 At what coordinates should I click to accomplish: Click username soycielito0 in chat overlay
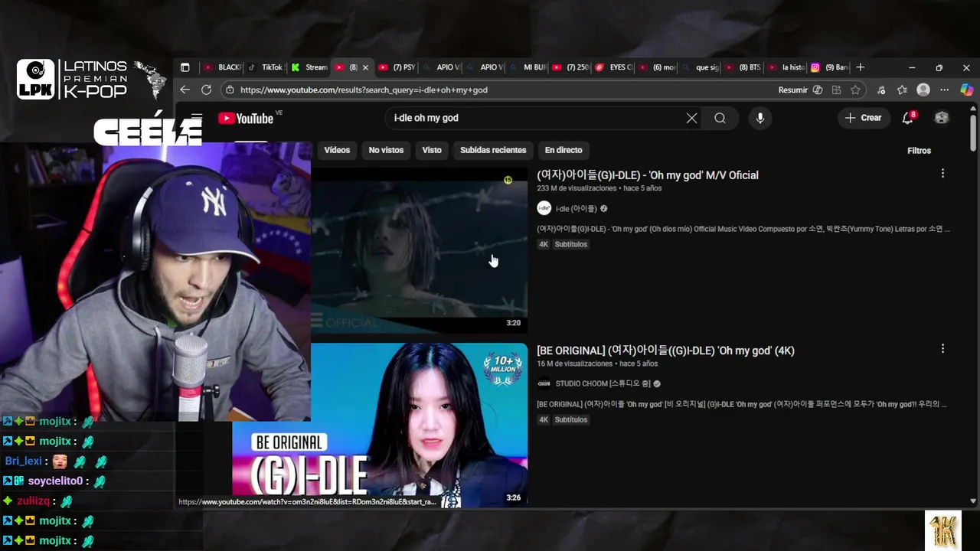[55, 481]
